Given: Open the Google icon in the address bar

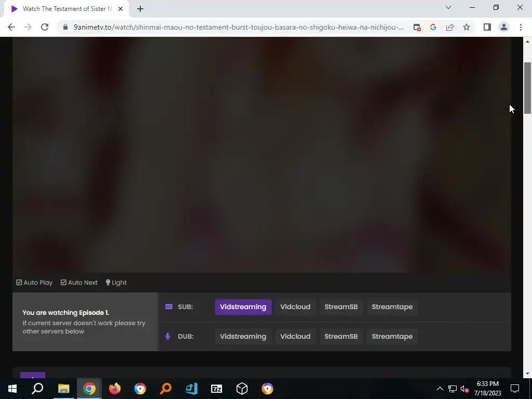Looking at the screenshot, I should (433, 27).
